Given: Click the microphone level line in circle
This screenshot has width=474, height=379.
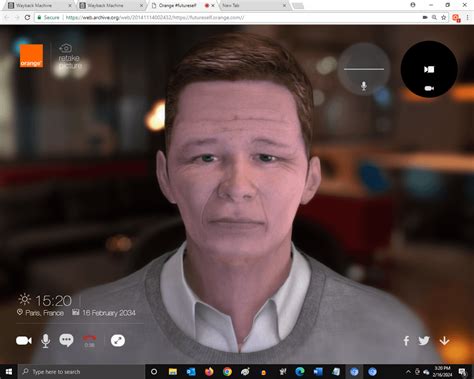Looking at the screenshot, I should click(x=364, y=69).
